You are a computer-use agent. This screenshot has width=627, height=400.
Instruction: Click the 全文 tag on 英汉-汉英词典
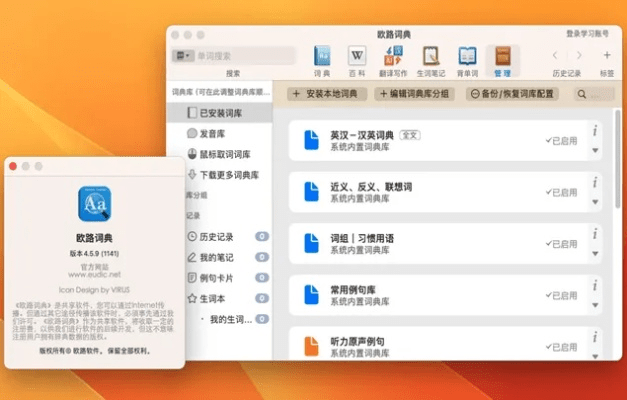click(409, 135)
